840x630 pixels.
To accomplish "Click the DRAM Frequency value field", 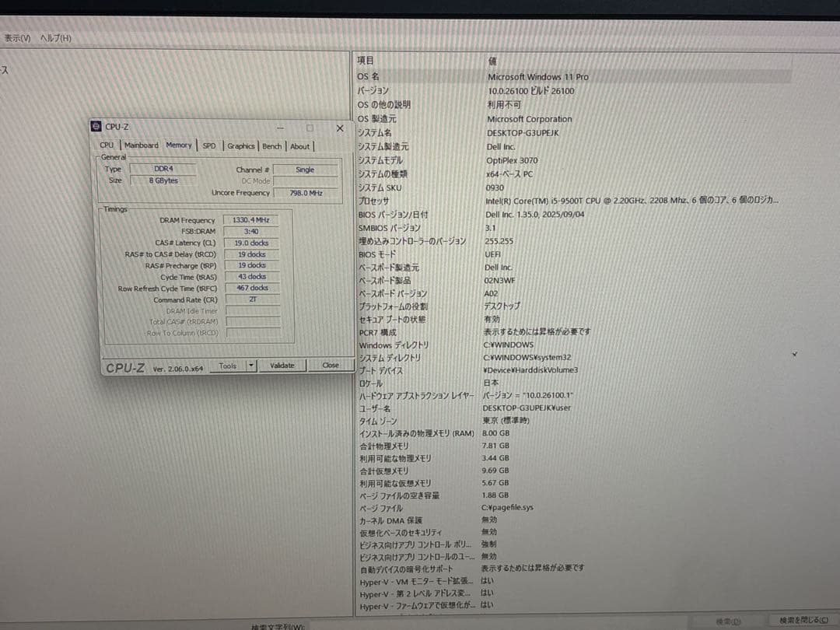I will (x=252, y=219).
